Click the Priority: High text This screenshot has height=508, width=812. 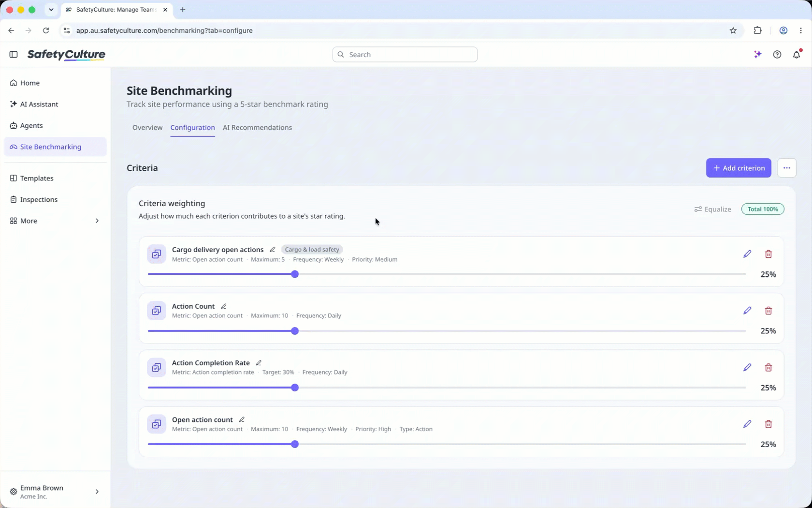[x=373, y=429]
